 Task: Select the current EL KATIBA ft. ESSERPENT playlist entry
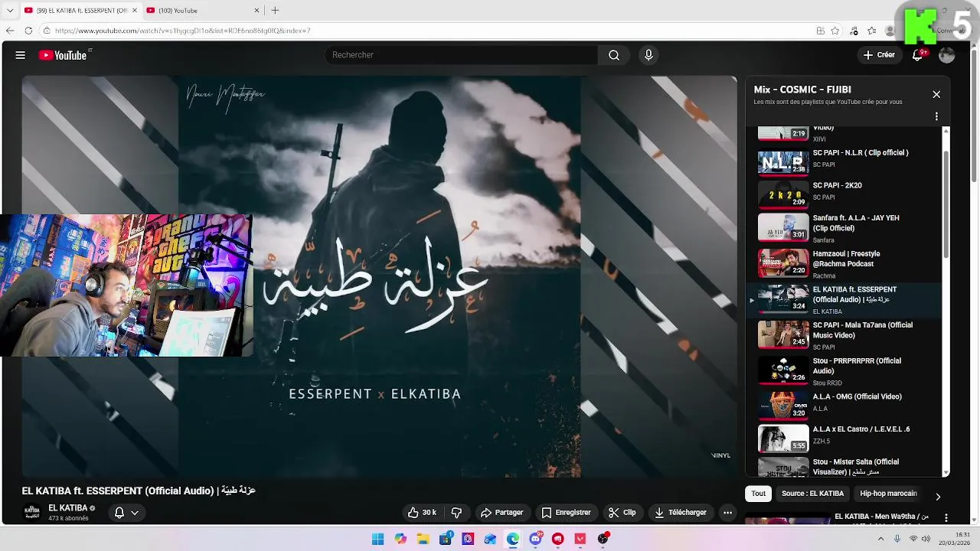[844, 299]
